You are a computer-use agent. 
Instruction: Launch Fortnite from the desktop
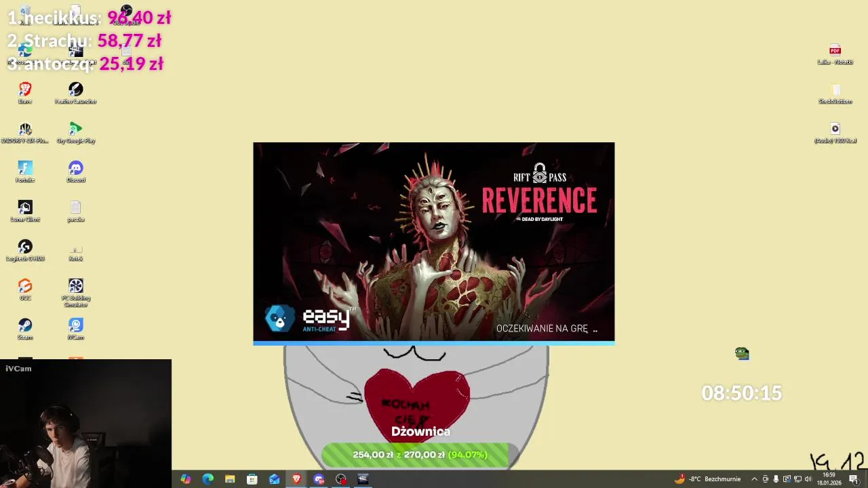tap(25, 171)
